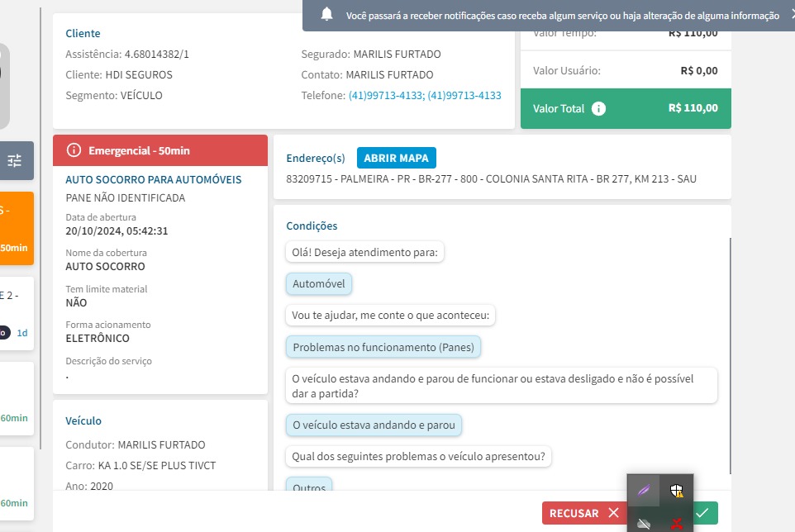Screen dimensions: 795x532
Task: Click Problemas no funcionamento (Panes) chip
Action: [383, 347]
